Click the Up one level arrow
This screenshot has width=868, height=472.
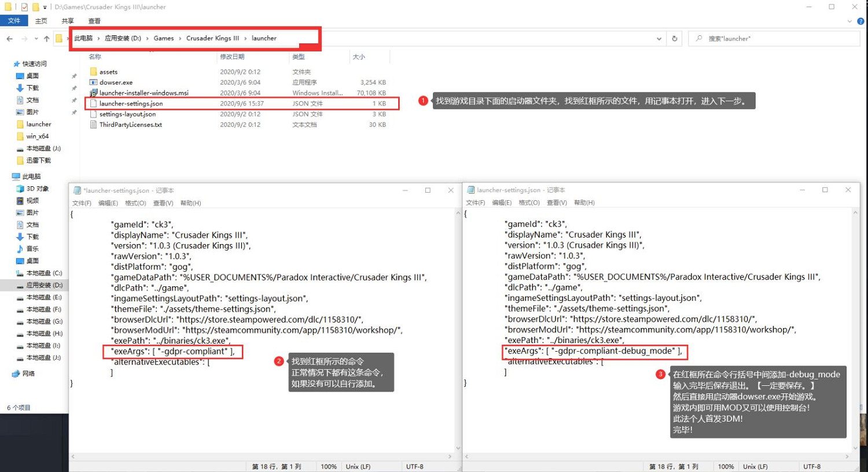[46, 39]
